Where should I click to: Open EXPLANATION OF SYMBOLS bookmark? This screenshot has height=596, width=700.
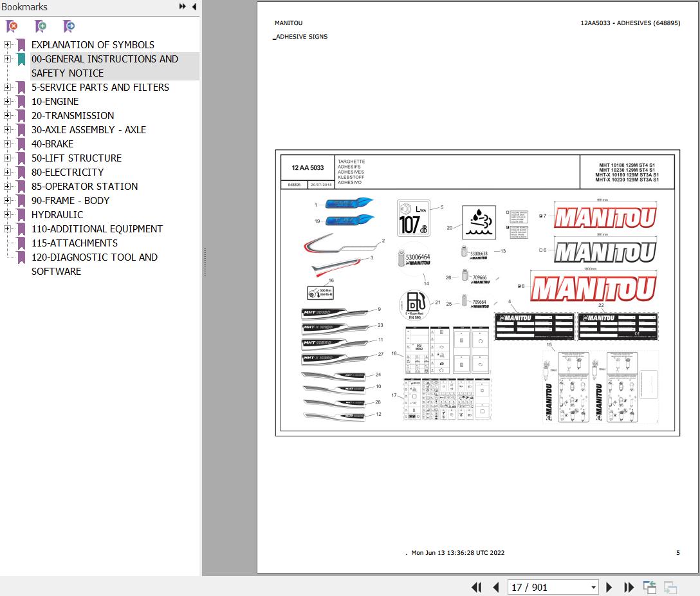pyautogui.click(x=93, y=44)
